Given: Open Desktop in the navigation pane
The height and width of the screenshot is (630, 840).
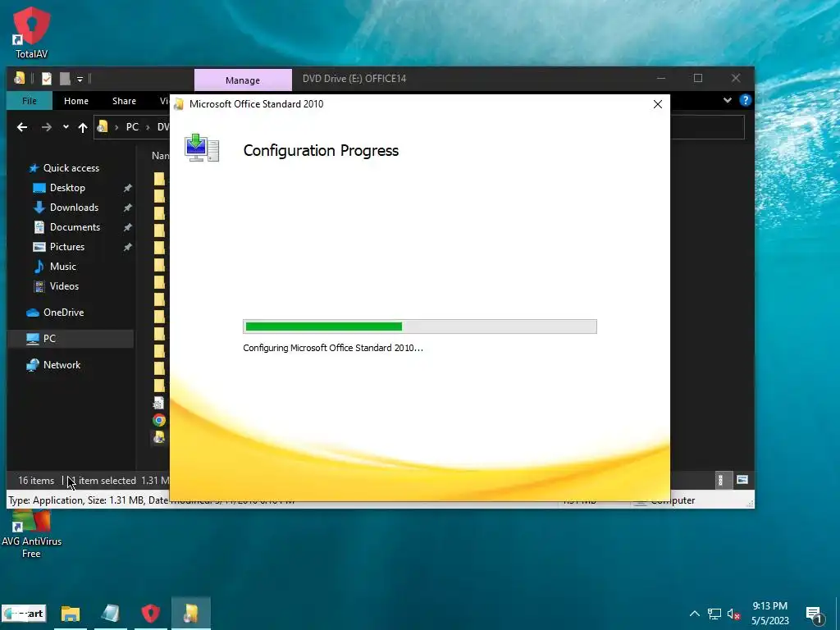Looking at the screenshot, I should (67, 188).
